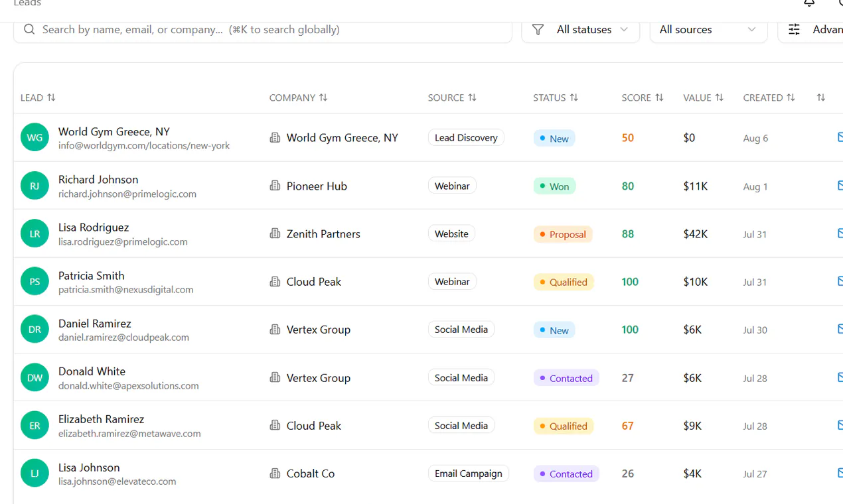843x504 pixels.
Task: Click the unlabeled last column sort arrows
Action: coord(821,97)
